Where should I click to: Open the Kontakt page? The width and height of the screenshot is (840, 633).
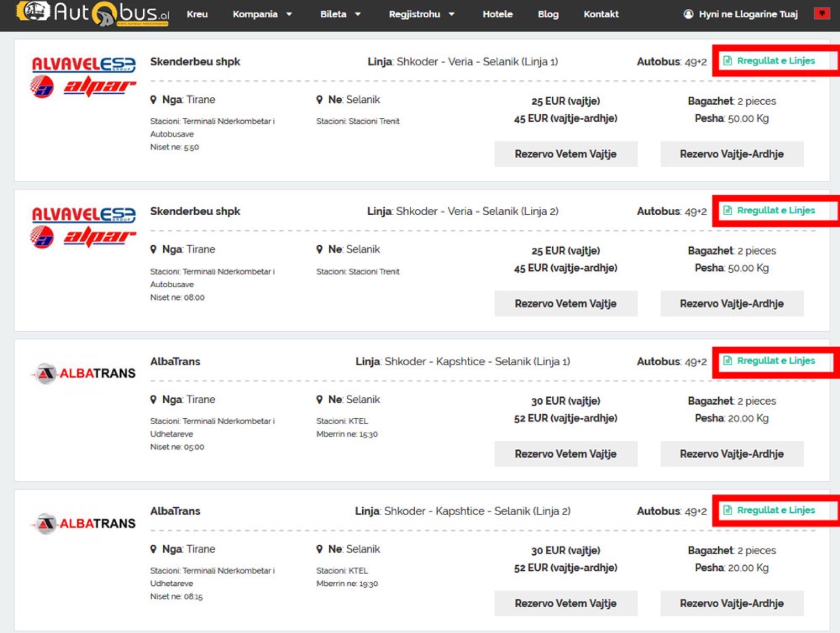pyautogui.click(x=601, y=14)
